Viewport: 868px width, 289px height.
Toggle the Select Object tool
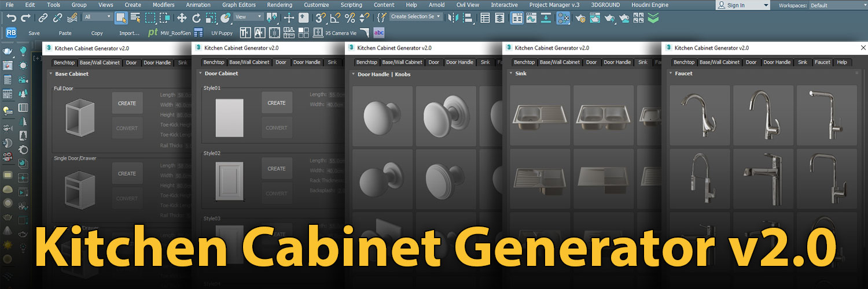[121, 18]
